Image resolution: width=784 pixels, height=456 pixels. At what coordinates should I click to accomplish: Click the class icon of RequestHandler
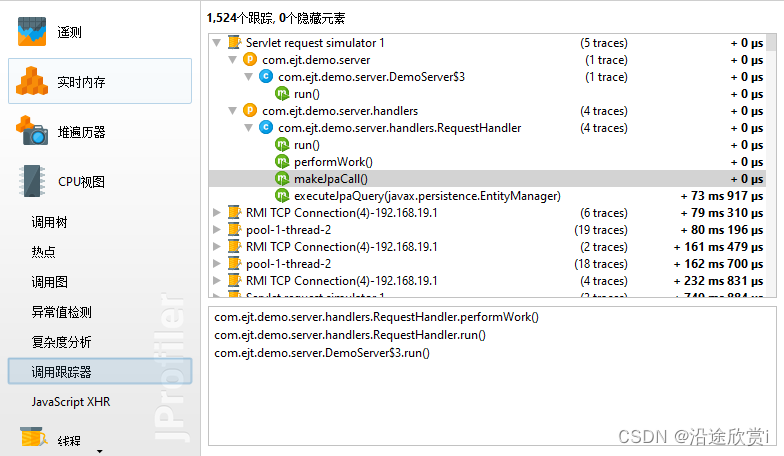(x=266, y=128)
